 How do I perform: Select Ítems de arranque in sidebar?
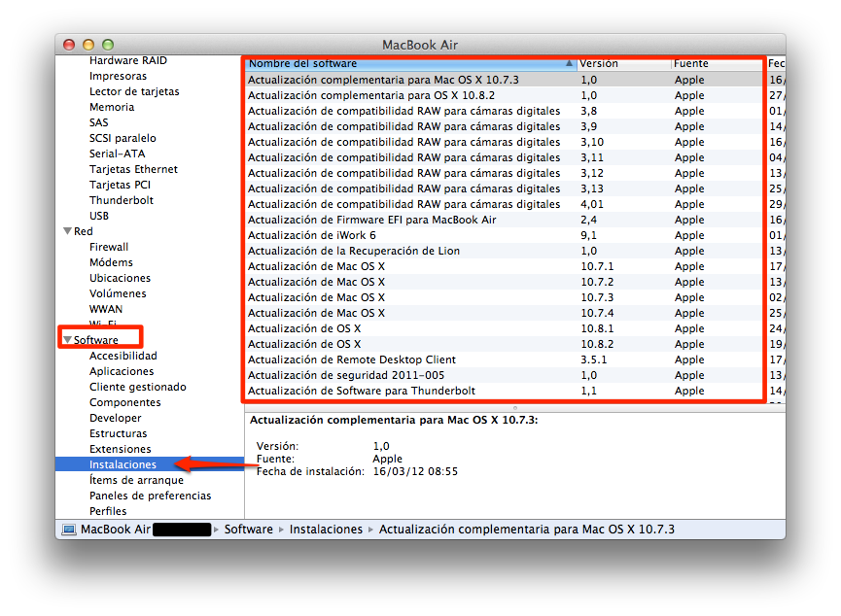point(136,480)
